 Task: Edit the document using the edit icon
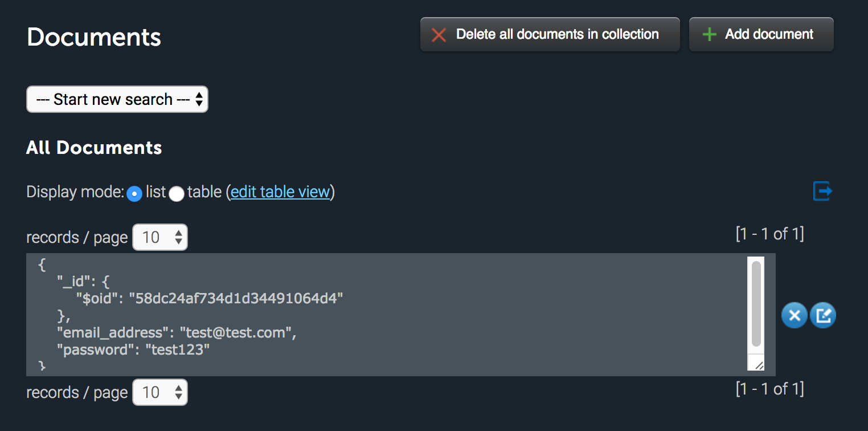(x=823, y=315)
